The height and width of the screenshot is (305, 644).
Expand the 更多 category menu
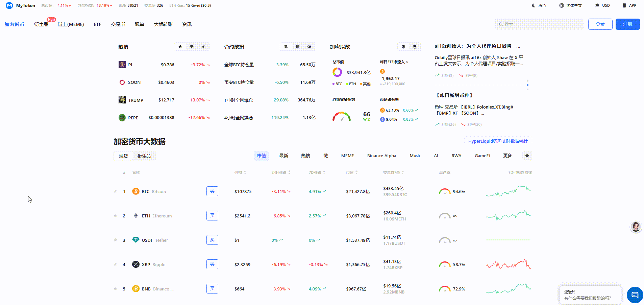point(507,156)
